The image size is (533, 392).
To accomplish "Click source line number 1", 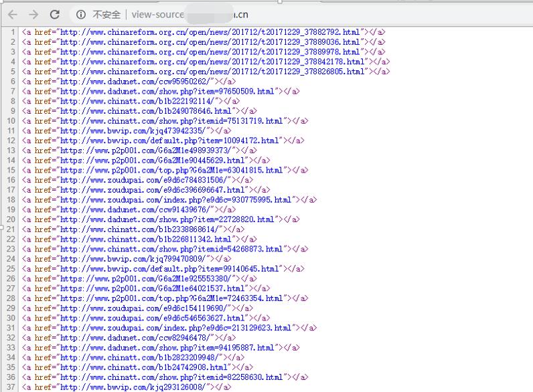I will 13,32.
